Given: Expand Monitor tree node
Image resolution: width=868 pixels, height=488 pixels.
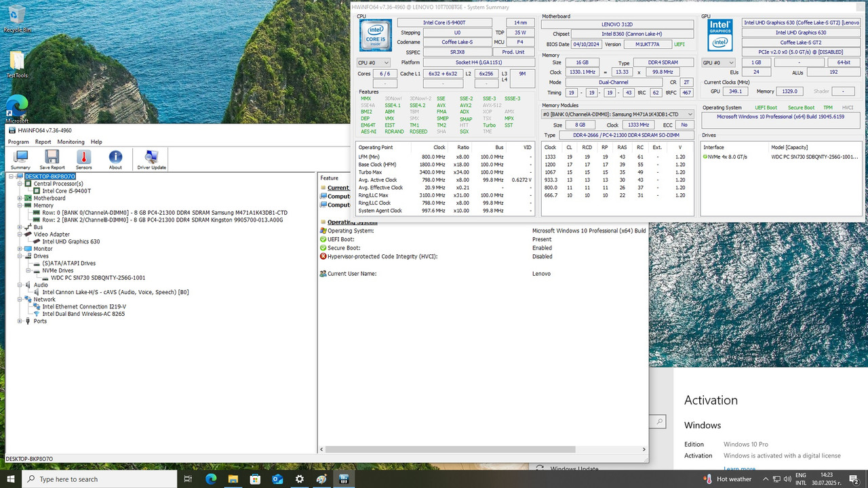Looking at the screenshot, I should [19, 249].
